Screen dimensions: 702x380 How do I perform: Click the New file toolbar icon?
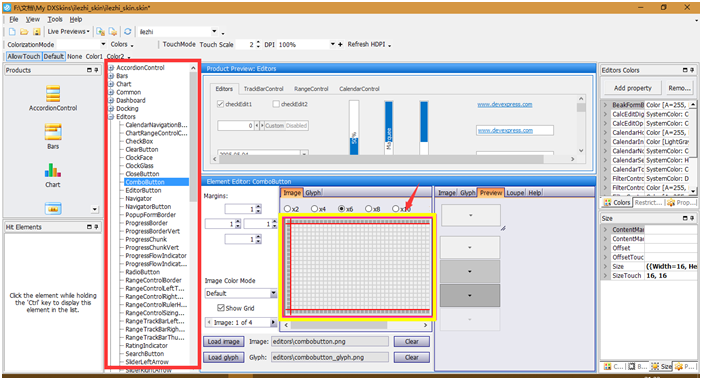12,32
